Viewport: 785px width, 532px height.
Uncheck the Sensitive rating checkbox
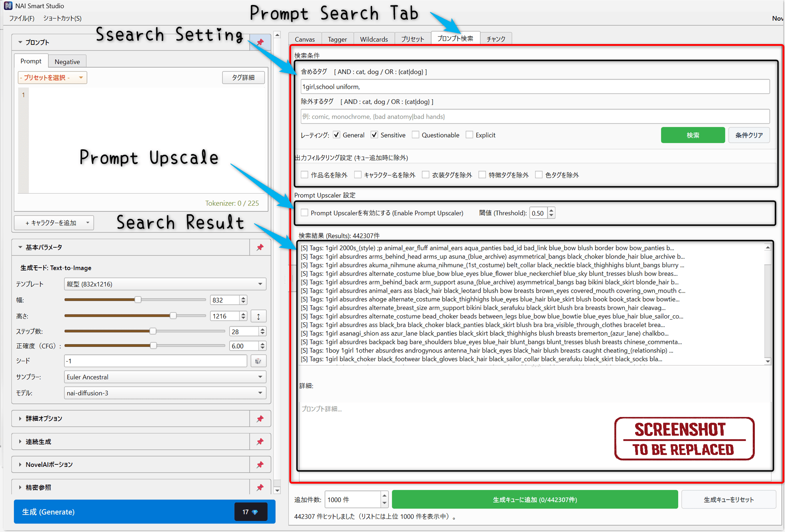374,135
